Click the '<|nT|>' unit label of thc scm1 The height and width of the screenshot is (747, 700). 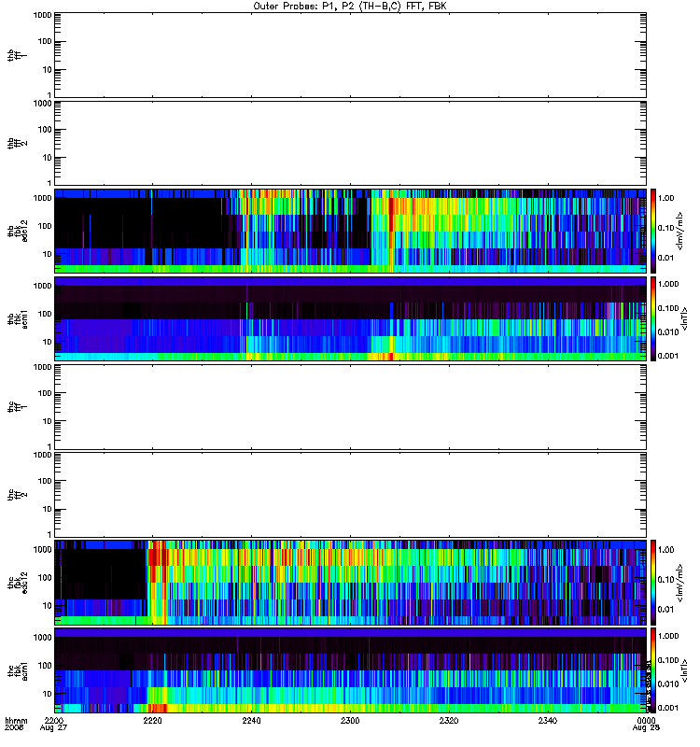point(685,670)
